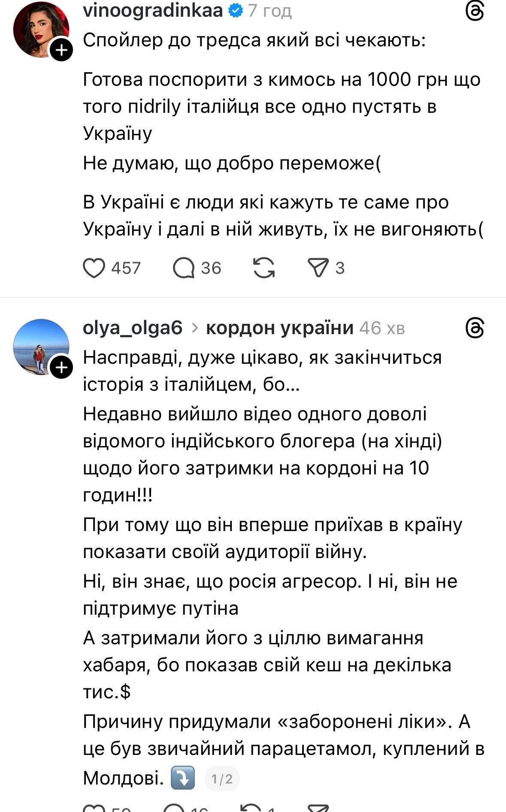
Task: Open comments on vinoogradinkaa's post
Action: click(184, 269)
